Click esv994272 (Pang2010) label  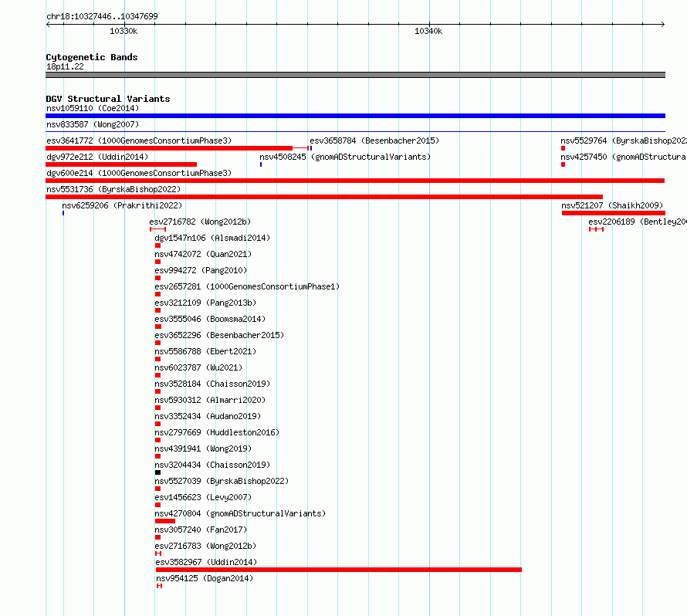click(x=201, y=270)
